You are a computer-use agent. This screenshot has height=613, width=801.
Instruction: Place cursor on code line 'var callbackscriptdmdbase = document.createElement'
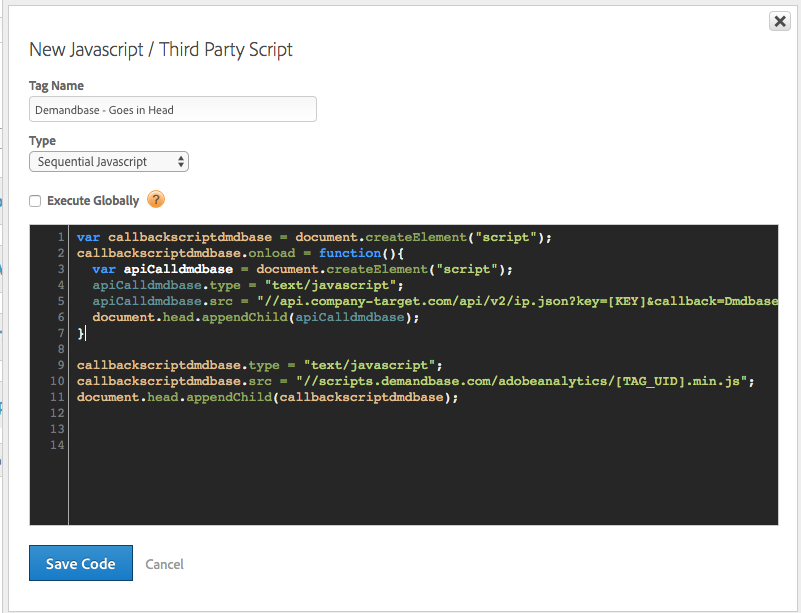[x=314, y=237]
